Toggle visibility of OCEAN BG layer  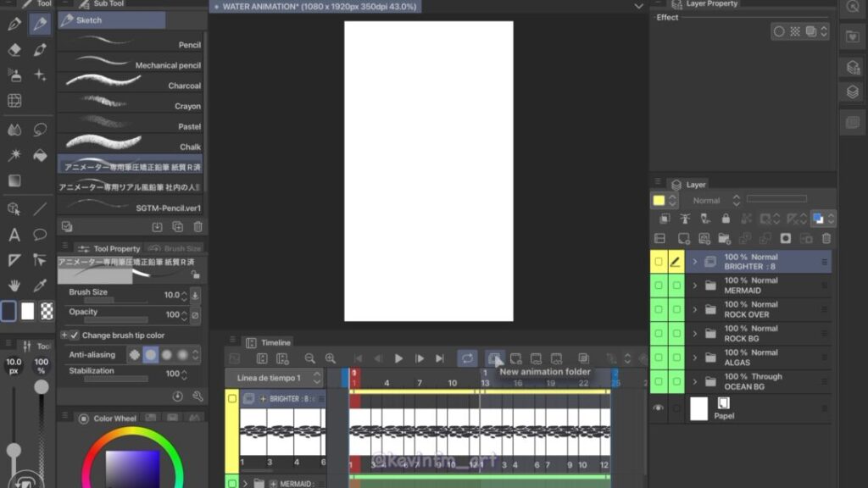[x=658, y=381]
